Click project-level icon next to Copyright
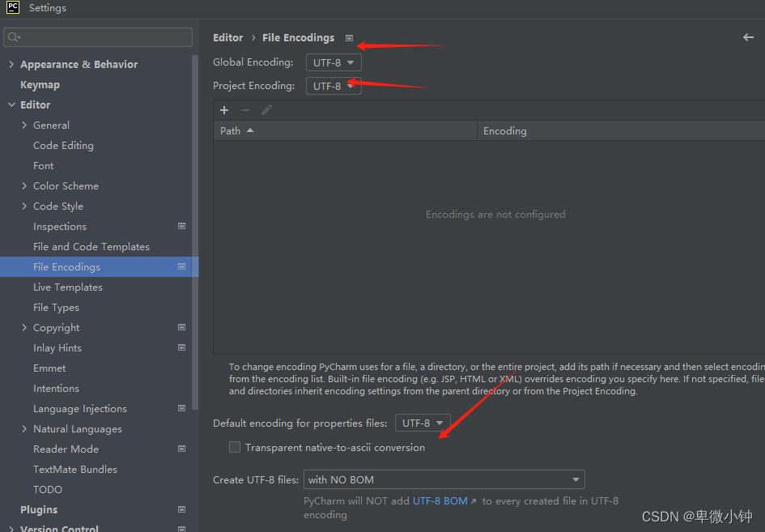The width and height of the screenshot is (765, 532). coord(181,328)
